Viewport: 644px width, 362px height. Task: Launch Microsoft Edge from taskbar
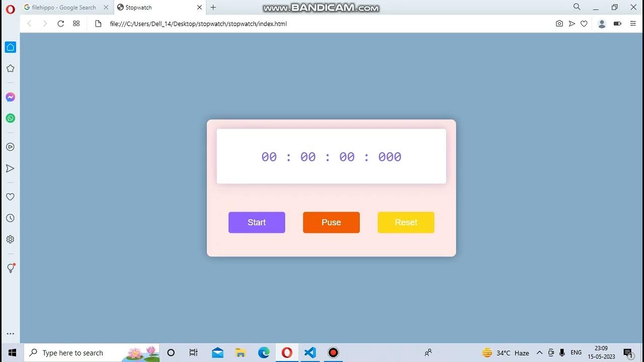coord(264,352)
